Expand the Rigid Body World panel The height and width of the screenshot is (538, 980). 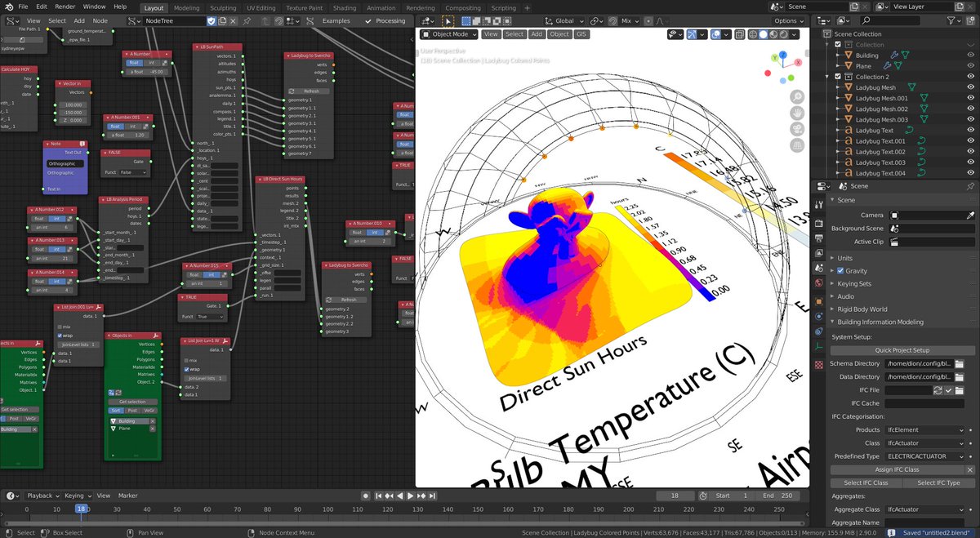click(862, 309)
